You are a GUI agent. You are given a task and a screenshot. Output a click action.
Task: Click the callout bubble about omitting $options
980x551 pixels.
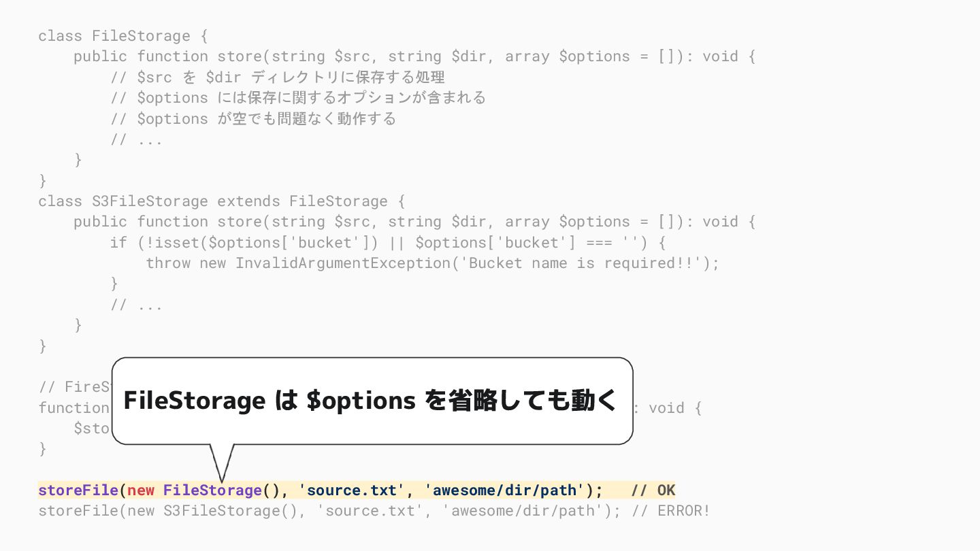(372, 401)
